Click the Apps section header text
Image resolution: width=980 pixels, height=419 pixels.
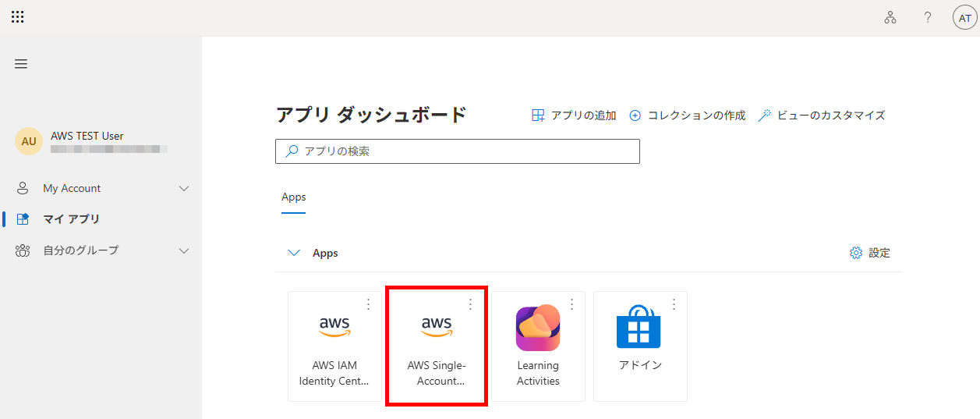coord(325,253)
